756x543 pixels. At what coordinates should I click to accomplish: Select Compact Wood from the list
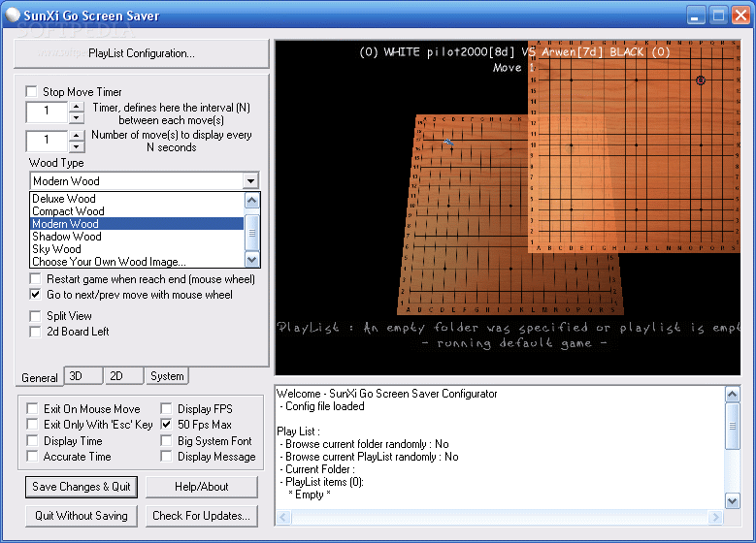click(137, 211)
